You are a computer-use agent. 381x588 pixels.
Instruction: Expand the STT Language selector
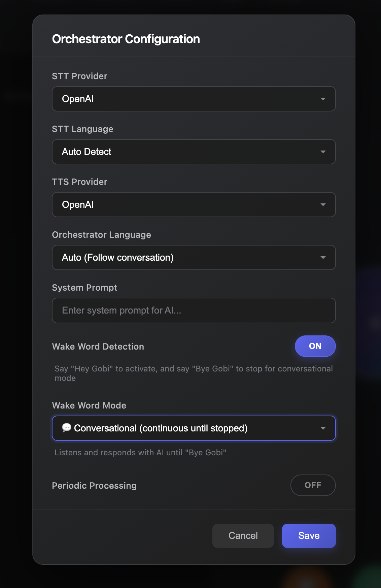(194, 152)
